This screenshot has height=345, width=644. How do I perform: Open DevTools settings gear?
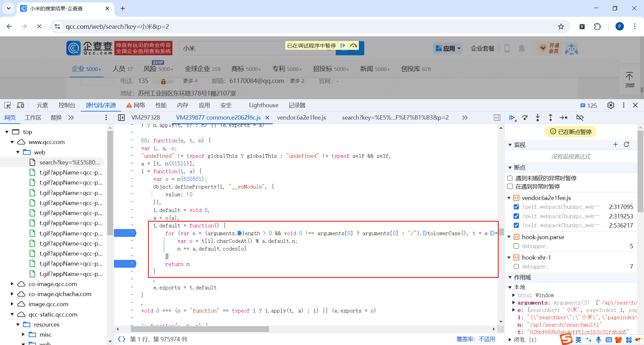(x=611, y=105)
